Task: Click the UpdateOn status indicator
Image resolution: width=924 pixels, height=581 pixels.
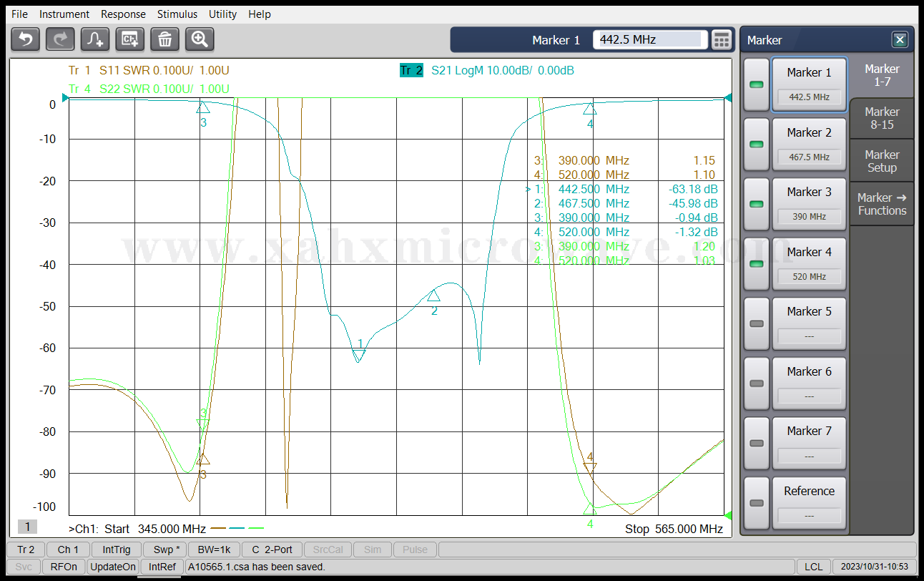Action: pos(112,567)
